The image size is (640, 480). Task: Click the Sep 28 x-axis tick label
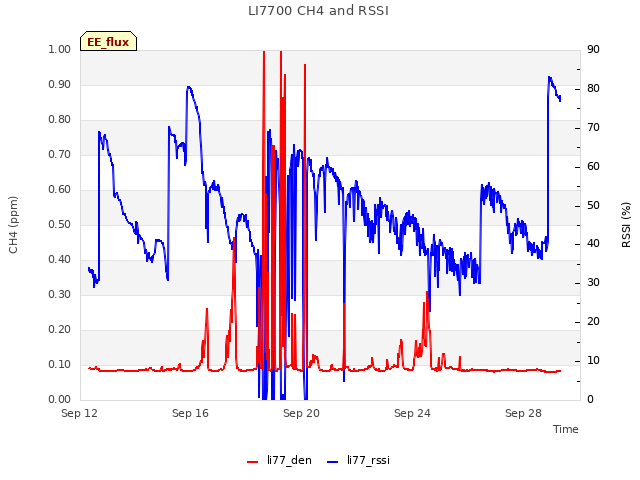523,413
